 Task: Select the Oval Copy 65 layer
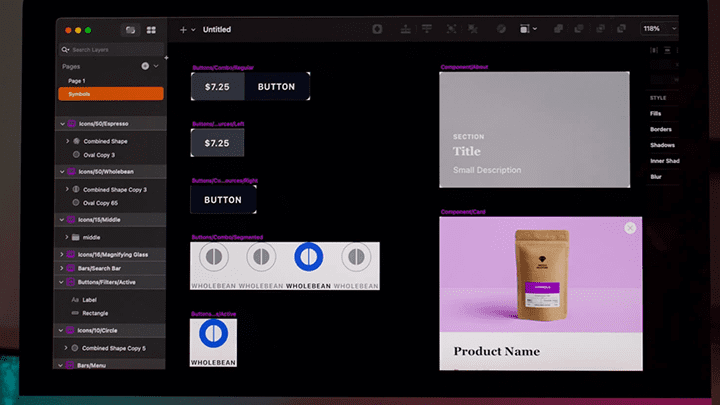point(100,203)
